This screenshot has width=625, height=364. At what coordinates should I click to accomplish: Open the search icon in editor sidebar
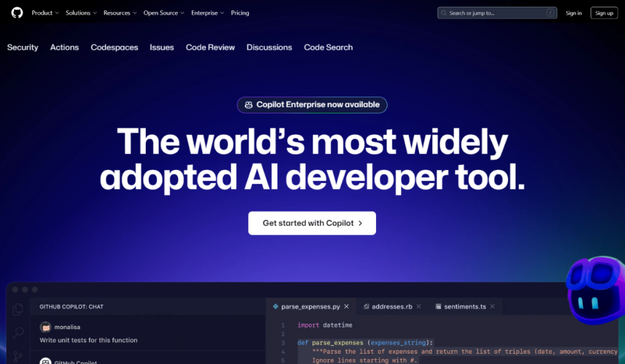18,332
